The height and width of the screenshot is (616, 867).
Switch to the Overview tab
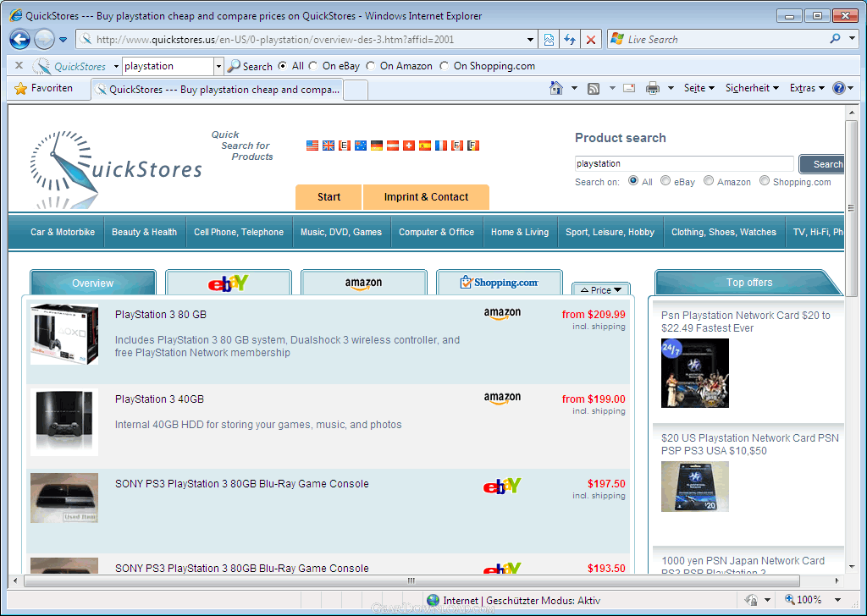click(x=93, y=283)
